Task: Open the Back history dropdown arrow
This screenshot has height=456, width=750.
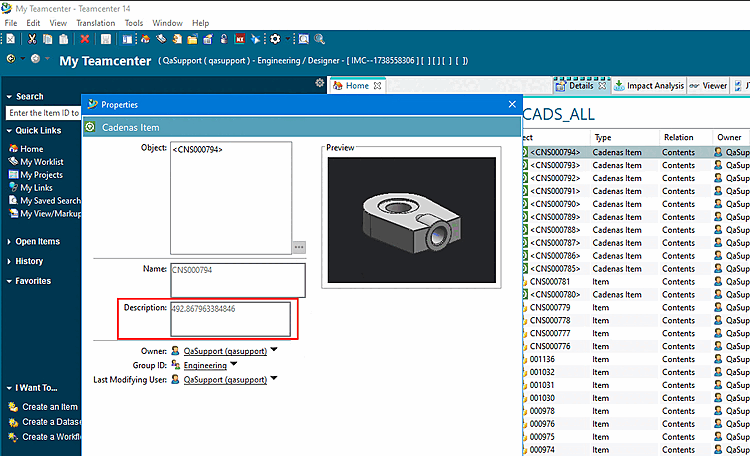Action: point(22,58)
